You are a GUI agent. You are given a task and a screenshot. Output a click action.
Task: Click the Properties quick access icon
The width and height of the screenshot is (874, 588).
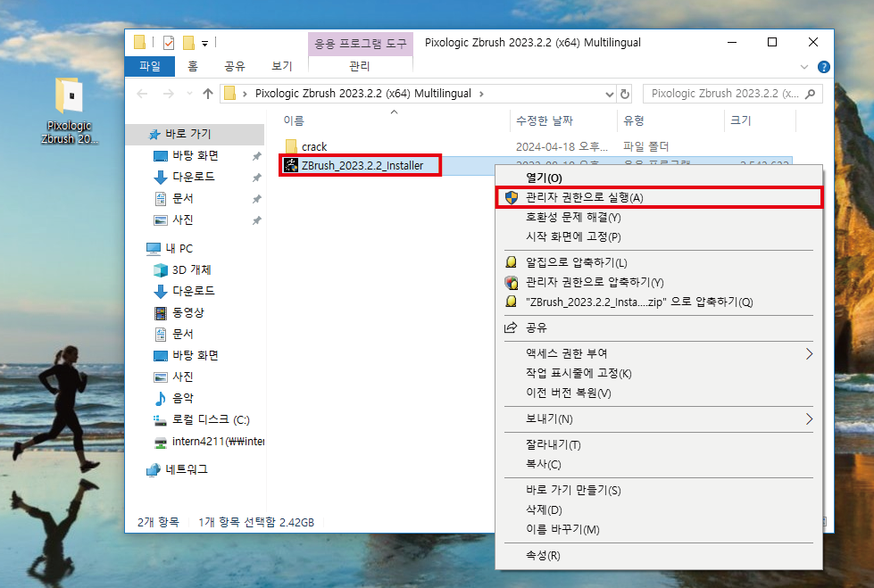click(x=169, y=42)
